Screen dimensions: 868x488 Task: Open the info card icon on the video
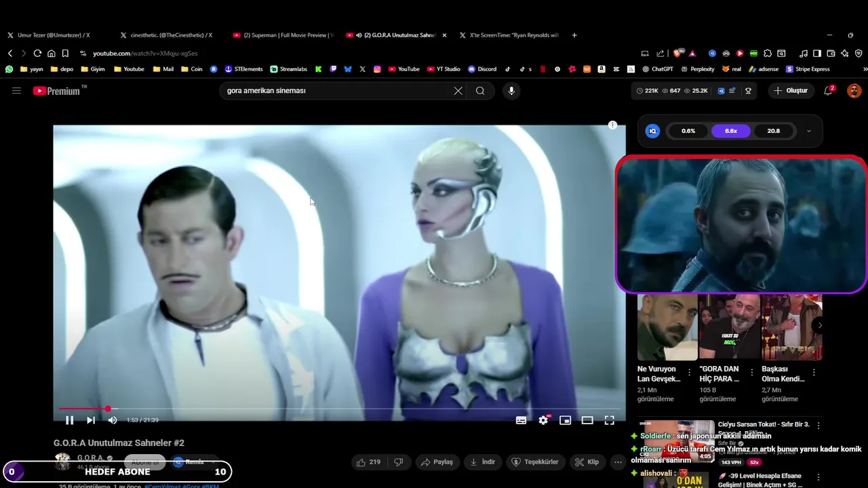click(612, 125)
